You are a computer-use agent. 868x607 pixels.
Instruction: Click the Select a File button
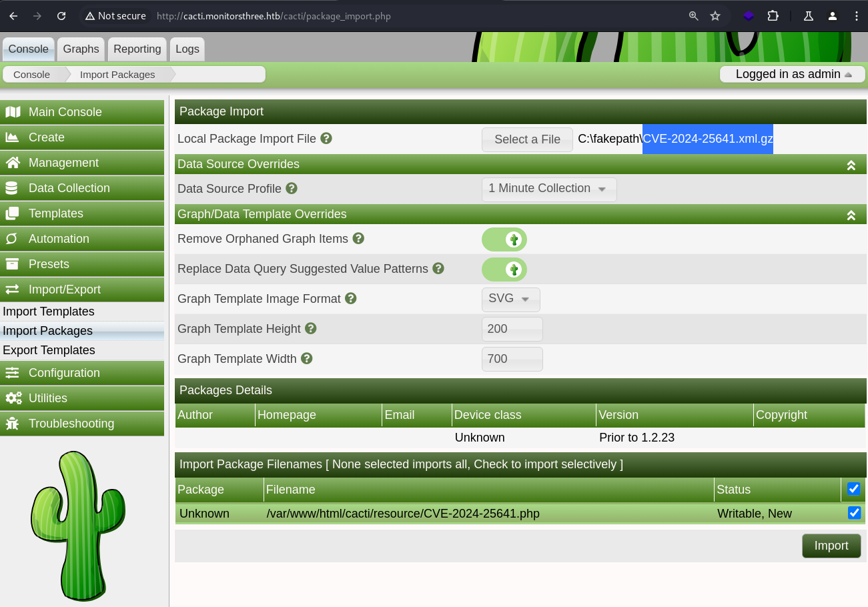click(527, 139)
